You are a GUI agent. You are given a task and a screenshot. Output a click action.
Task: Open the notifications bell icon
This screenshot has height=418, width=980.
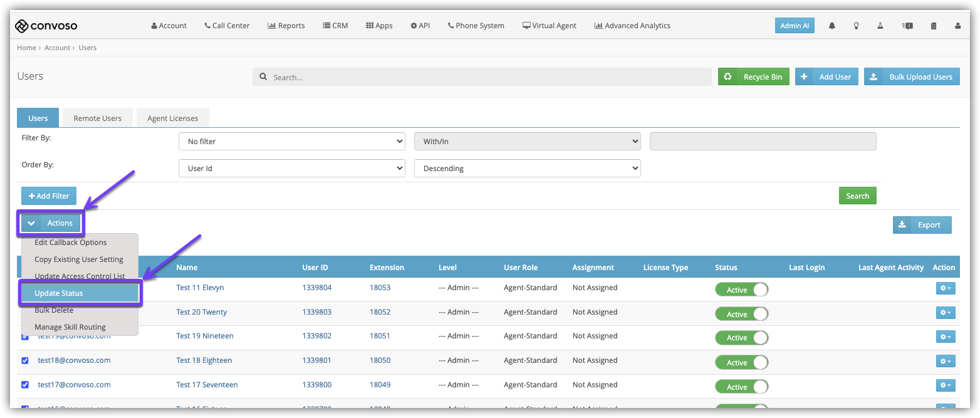(x=832, y=26)
